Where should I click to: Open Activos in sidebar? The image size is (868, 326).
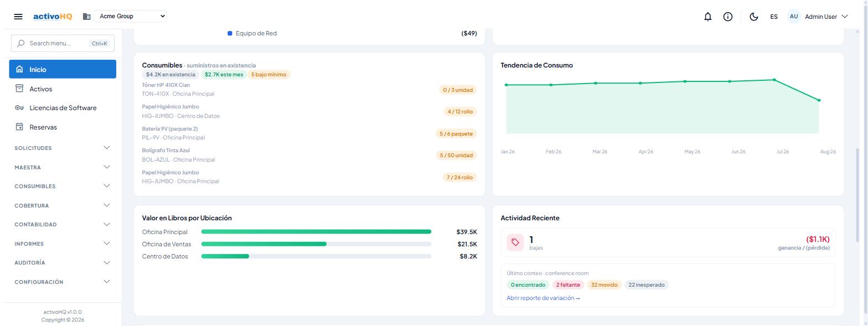click(63, 89)
